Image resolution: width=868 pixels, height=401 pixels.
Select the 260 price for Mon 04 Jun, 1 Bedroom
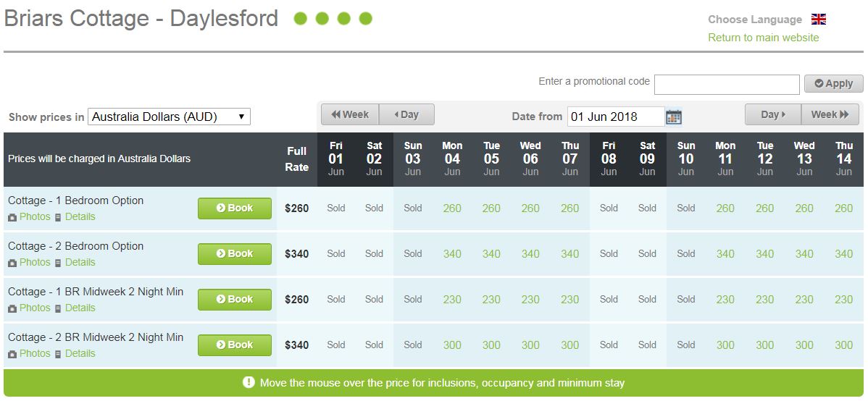pos(452,208)
